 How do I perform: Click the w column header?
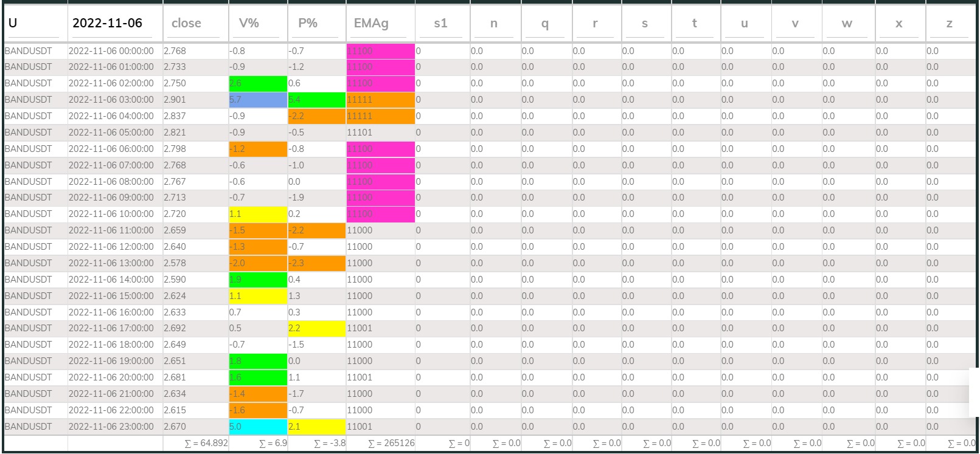pyautogui.click(x=848, y=23)
